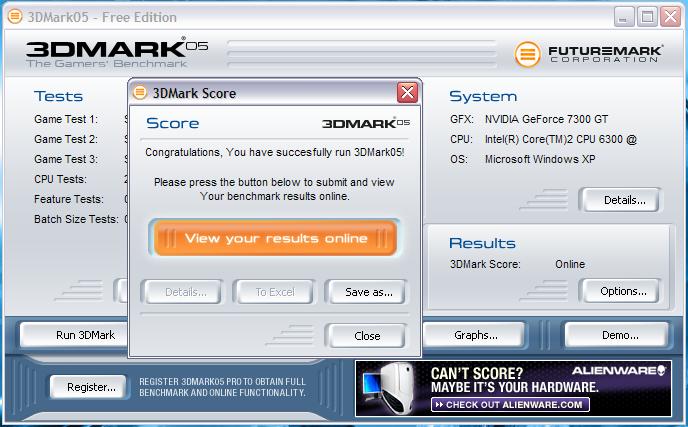The height and width of the screenshot is (427, 688).
Task: Click the greyed-out To Excel button
Action: 275,292
